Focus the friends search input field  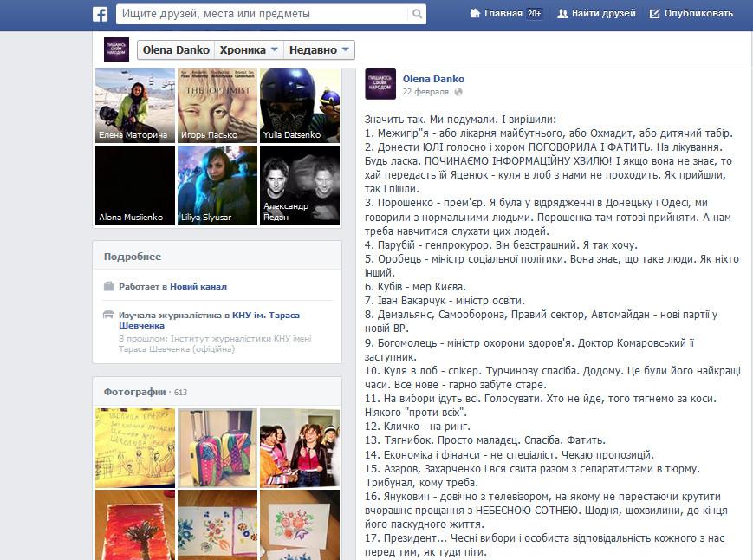tap(264, 14)
